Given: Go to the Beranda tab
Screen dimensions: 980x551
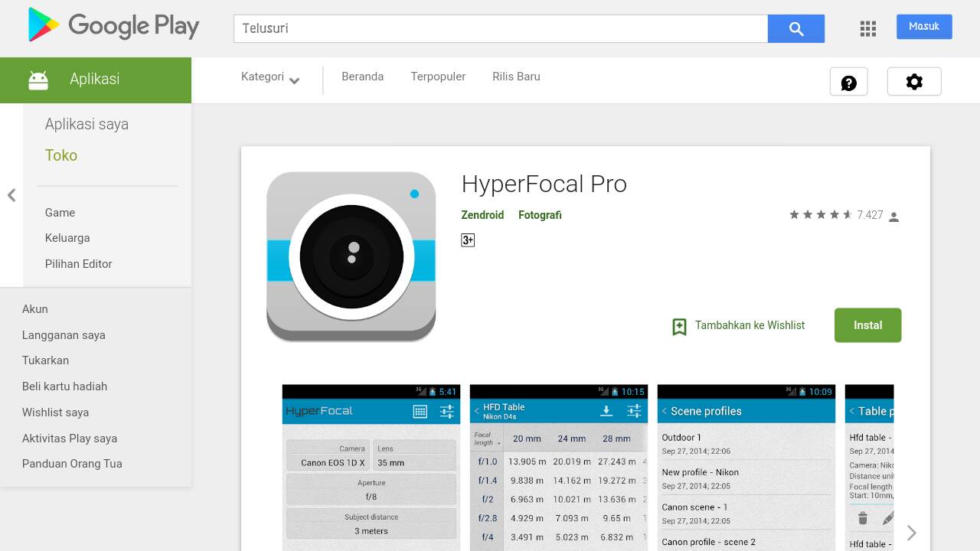Looking at the screenshot, I should click(362, 77).
